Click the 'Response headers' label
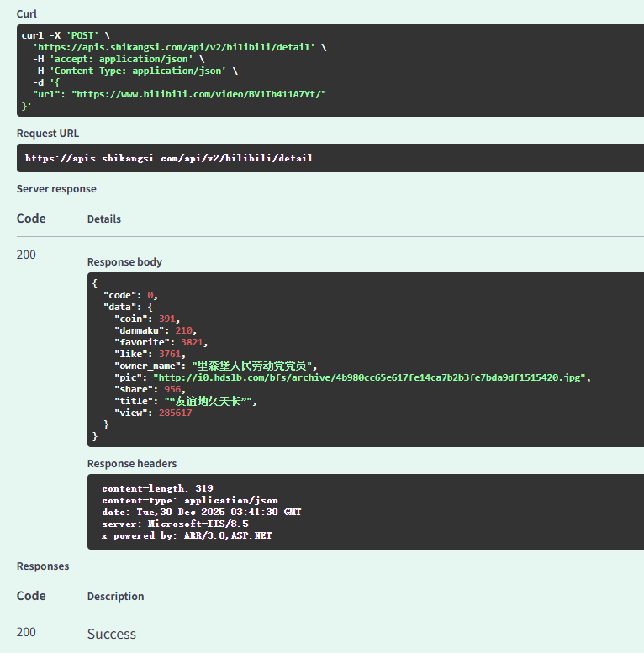 (132, 464)
